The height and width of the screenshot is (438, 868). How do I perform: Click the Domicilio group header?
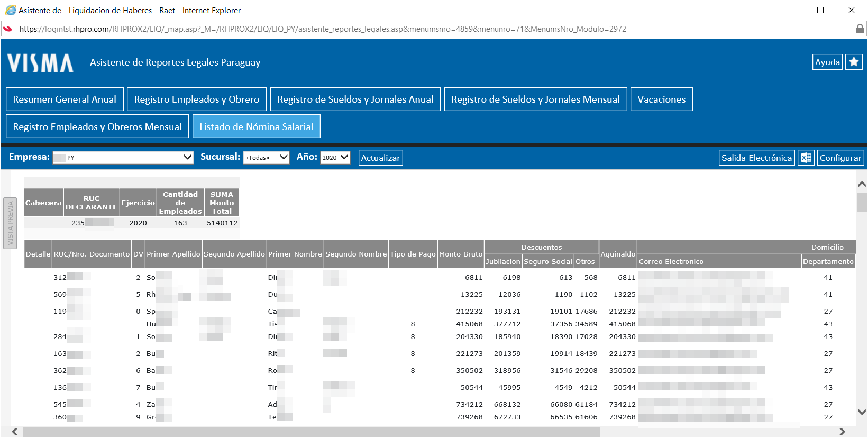coord(827,247)
